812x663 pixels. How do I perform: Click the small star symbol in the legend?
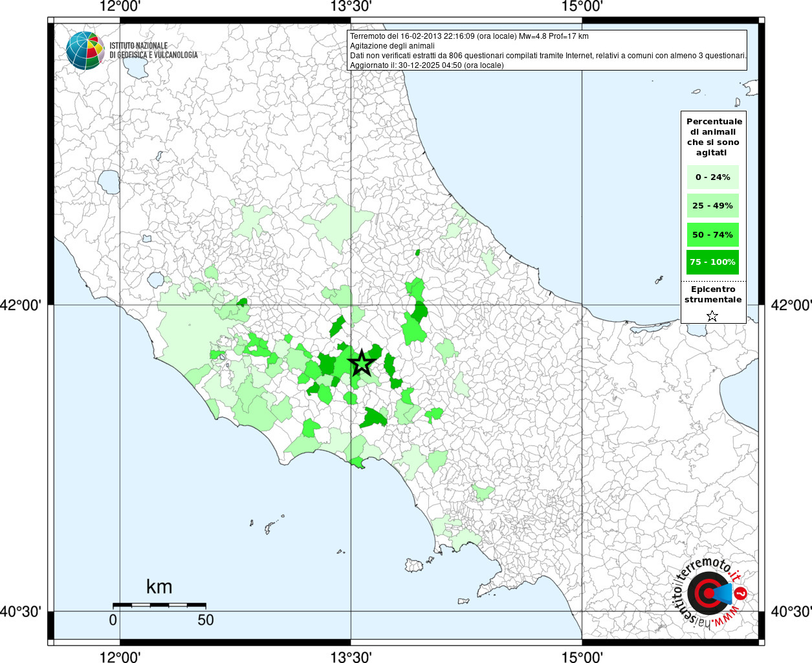[x=712, y=316]
